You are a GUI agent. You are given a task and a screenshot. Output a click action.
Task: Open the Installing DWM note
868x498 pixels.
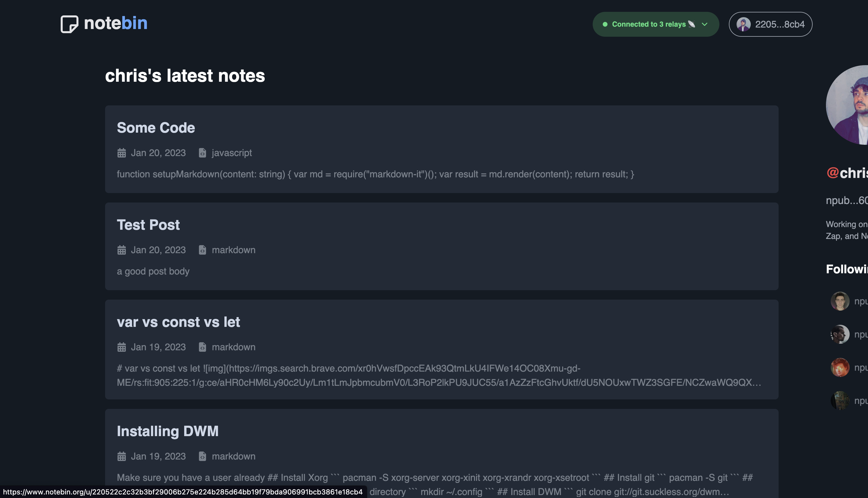pos(168,431)
